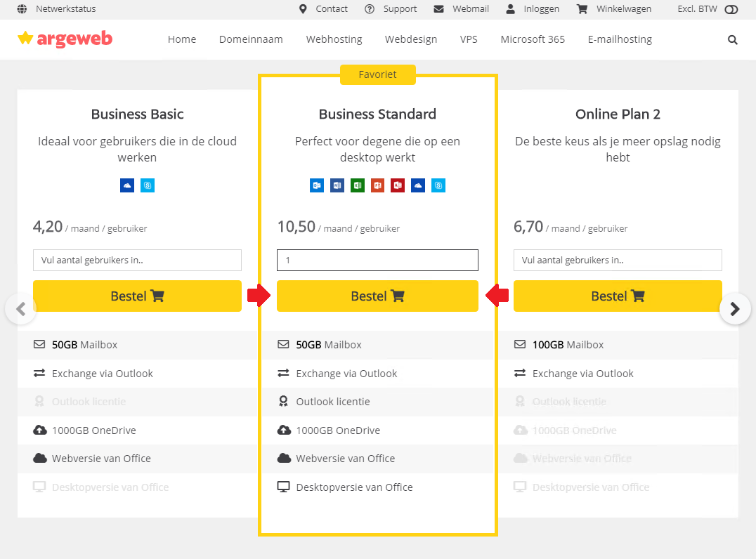756x559 pixels.
Task: Click Exchange via Outlook in Online Plan 2
Action: point(583,374)
